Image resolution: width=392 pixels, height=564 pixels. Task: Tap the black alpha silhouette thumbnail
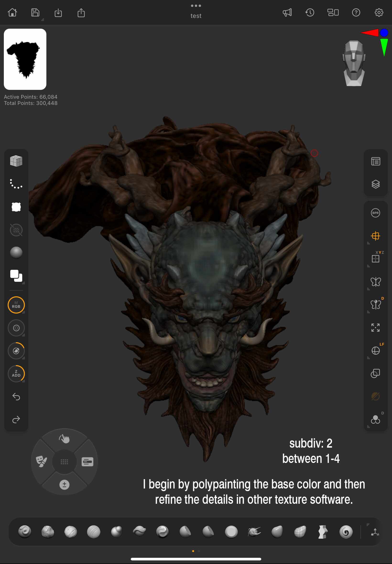coord(25,59)
